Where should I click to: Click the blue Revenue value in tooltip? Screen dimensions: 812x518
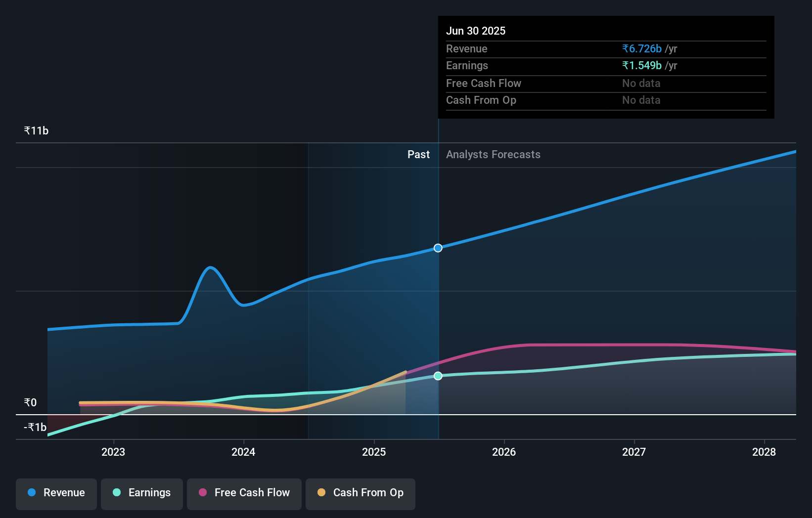[x=641, y=48]
